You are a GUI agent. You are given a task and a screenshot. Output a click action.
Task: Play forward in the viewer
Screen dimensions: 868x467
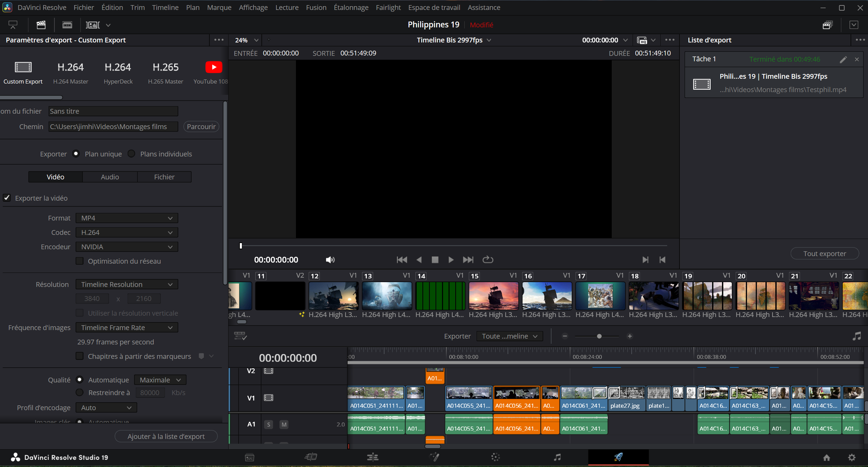coord(451,260)
